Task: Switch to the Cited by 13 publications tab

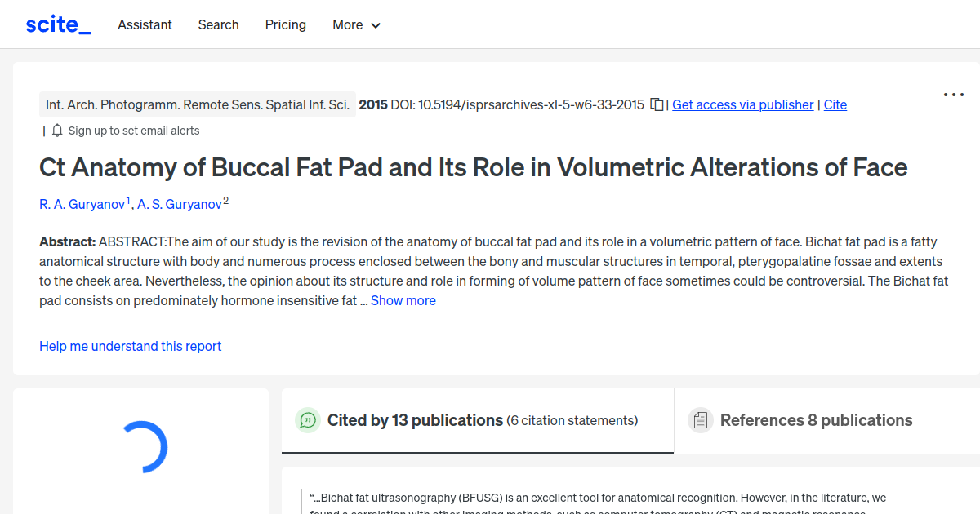Action: click(476, 419)
